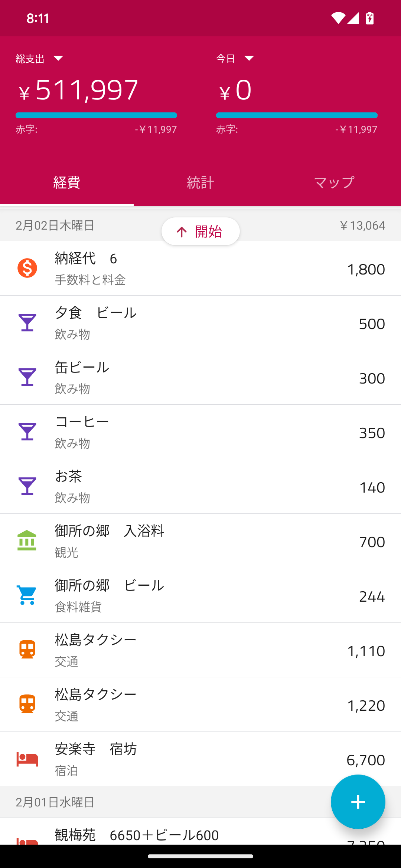Tap the total spending budget progress bar
The image size is (401, 868).
click(96, 115)
